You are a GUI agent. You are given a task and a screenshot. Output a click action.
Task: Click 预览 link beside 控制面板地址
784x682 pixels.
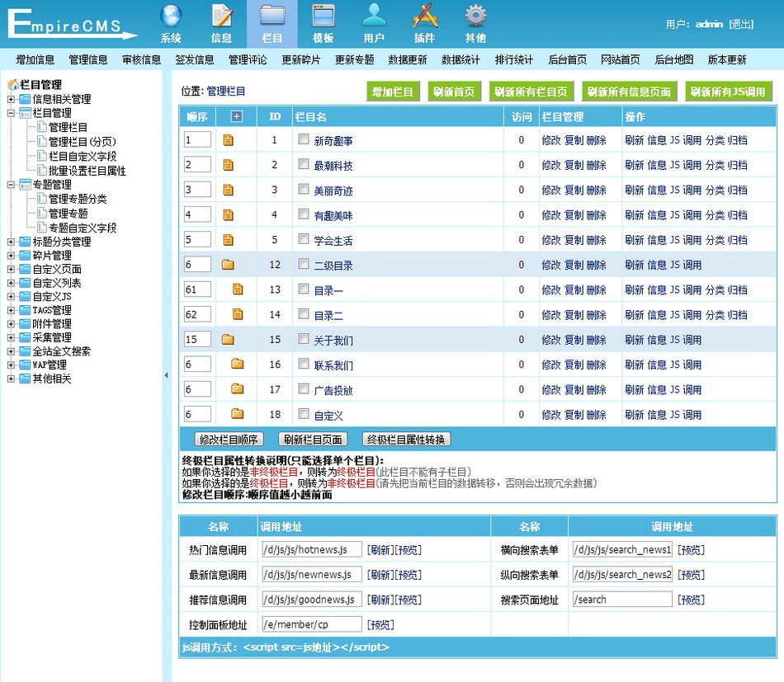coord(380,625)
